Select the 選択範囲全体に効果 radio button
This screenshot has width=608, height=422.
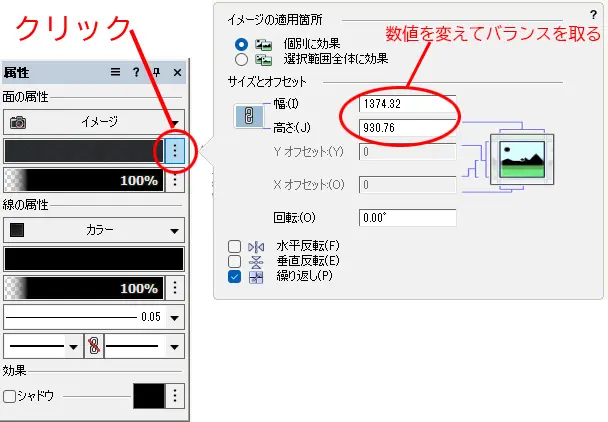click(240, 60)
